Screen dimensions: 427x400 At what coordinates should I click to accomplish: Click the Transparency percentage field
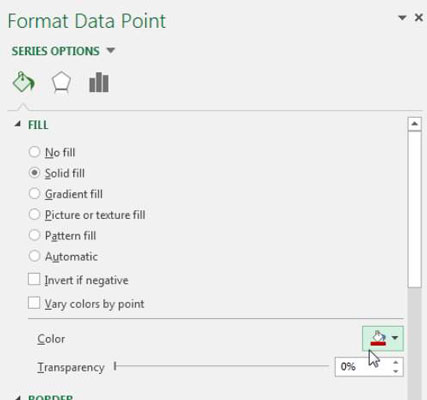pyautogui.click(x=362, y=367)
